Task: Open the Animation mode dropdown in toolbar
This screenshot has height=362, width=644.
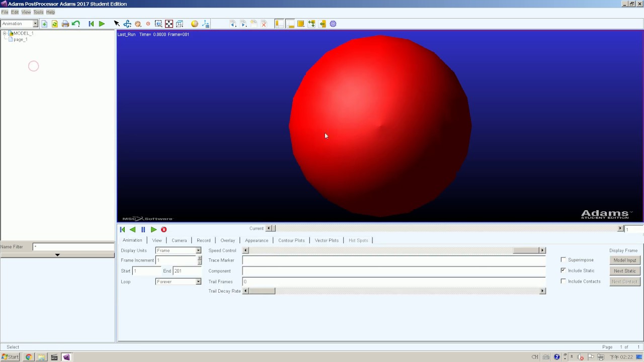Action: 20,24
